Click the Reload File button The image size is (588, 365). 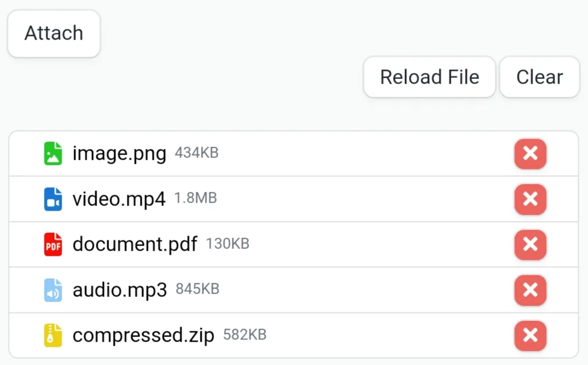[429, 77]
